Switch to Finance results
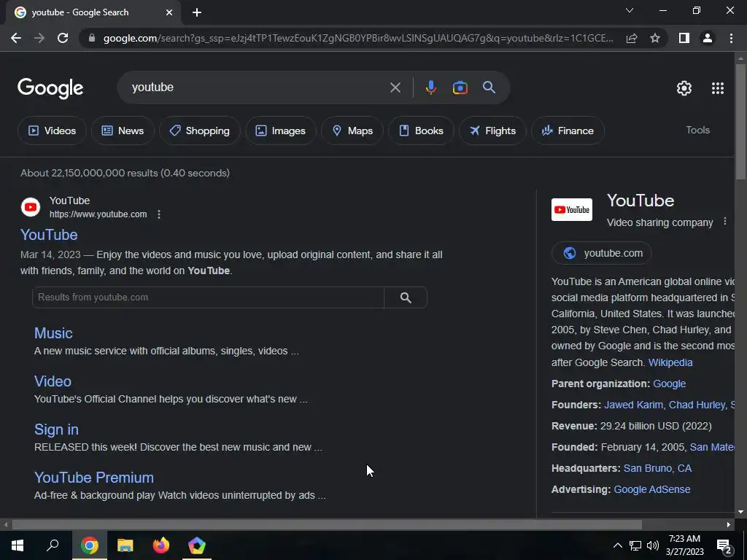 point(568,131)
